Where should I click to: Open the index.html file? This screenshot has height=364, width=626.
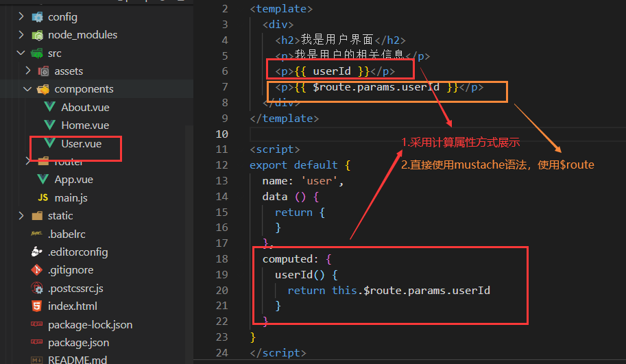pyautogui.click(x=73, y=306)
